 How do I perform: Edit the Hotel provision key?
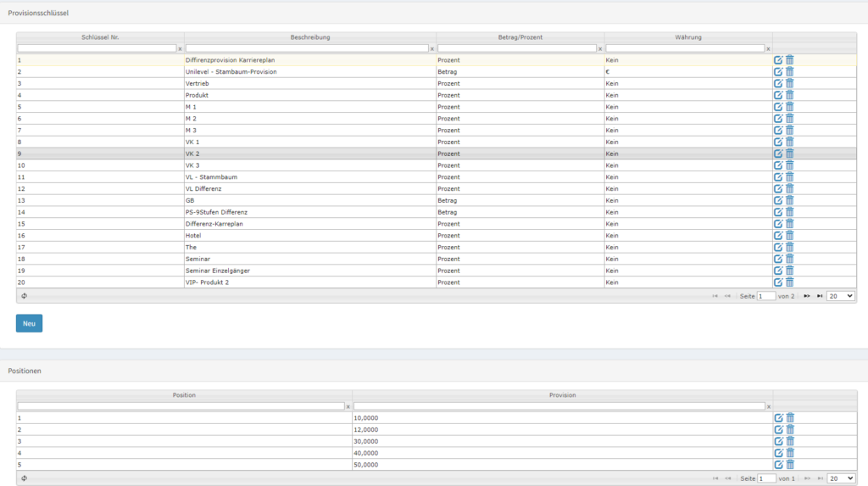(778, 236)
